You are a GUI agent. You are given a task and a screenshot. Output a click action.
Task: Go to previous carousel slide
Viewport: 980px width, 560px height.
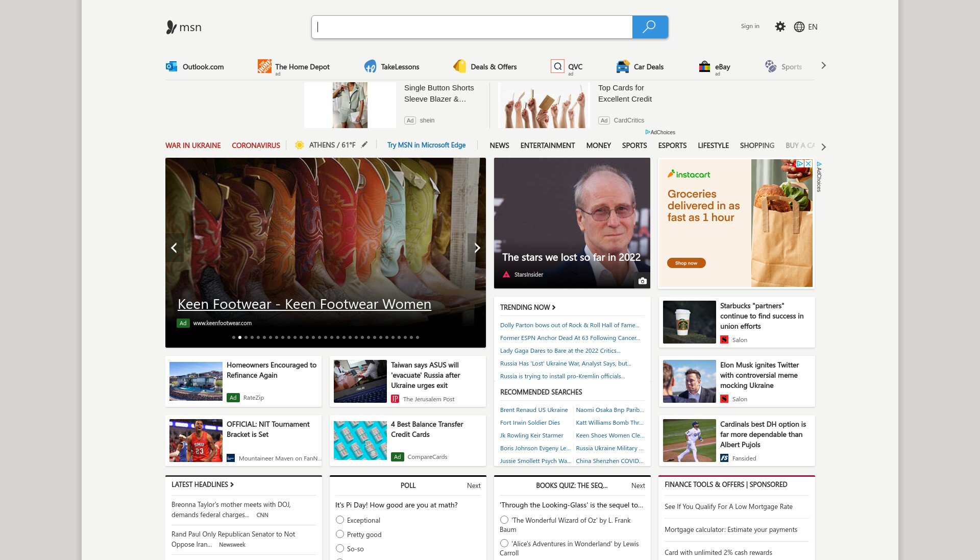pyautogui.click(x=174, y=248)
